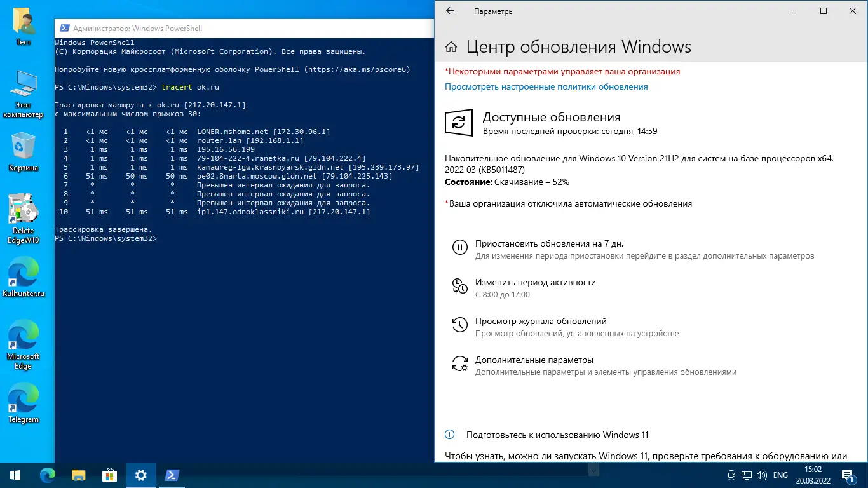Image resolution: width=868 pixels, height=488 pixels.
Task: Click the Windows 11 info circle icon
Action: 450,435
